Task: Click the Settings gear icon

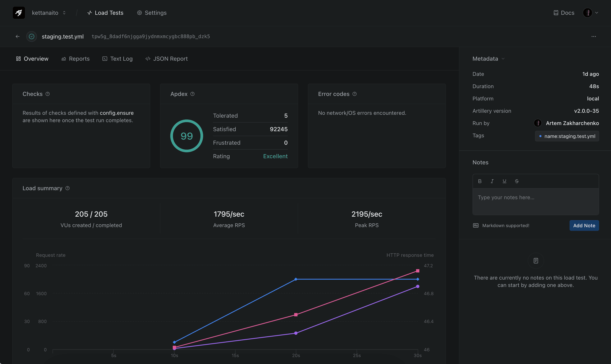Action: (x=140, y=13)
